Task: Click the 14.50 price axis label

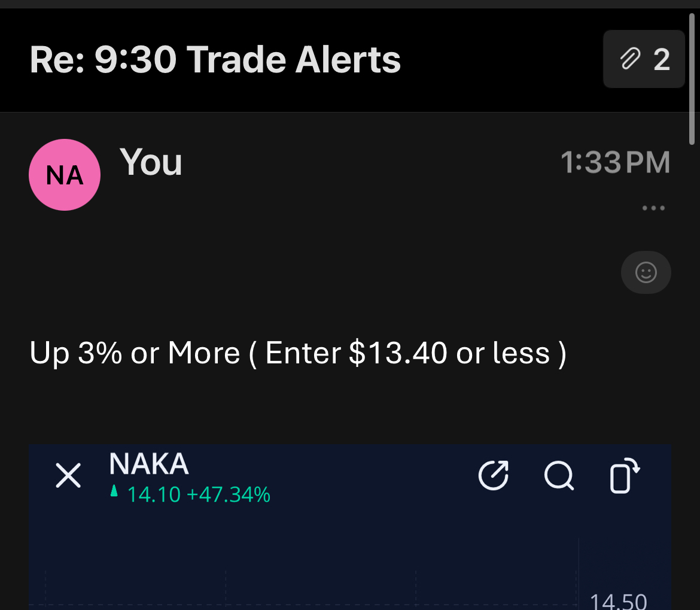Action: [619, 601]
